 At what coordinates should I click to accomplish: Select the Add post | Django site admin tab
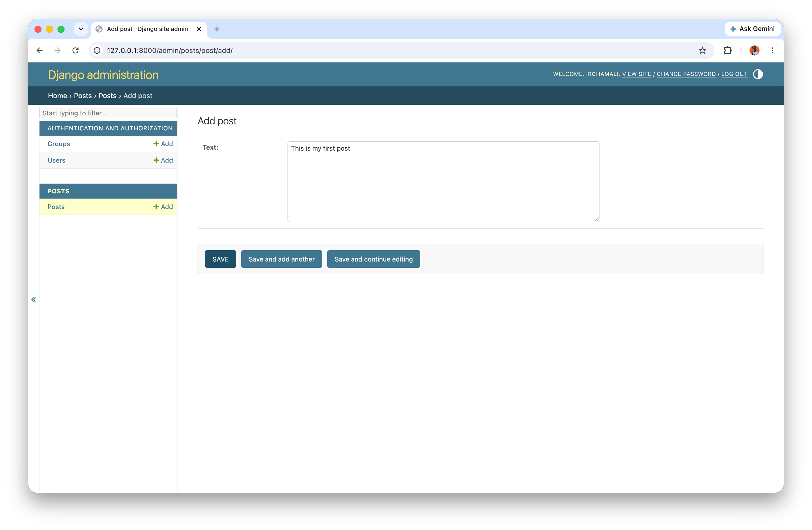click(x=149, y=29)
